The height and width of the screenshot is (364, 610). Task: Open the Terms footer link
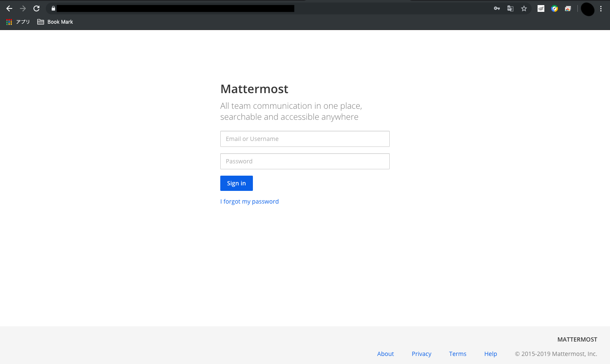457,354
